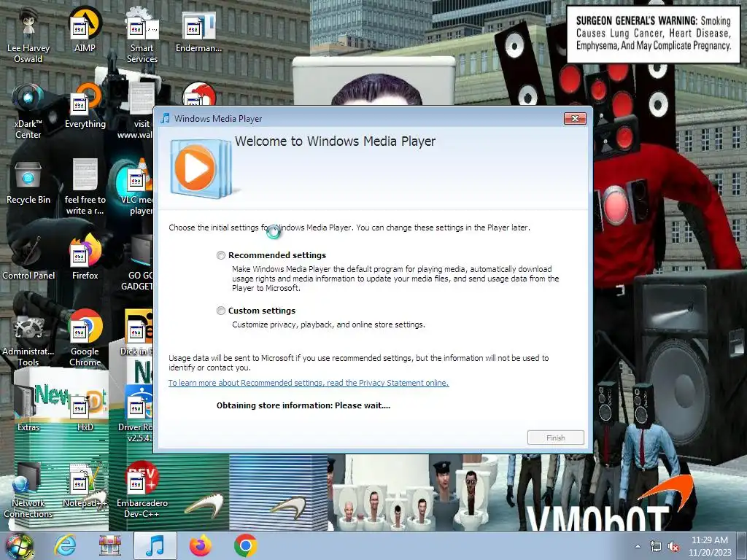This screenshot has height=560, width=747.
Task: Launch Firefox from the taskbar
Action: pos(201,545)
